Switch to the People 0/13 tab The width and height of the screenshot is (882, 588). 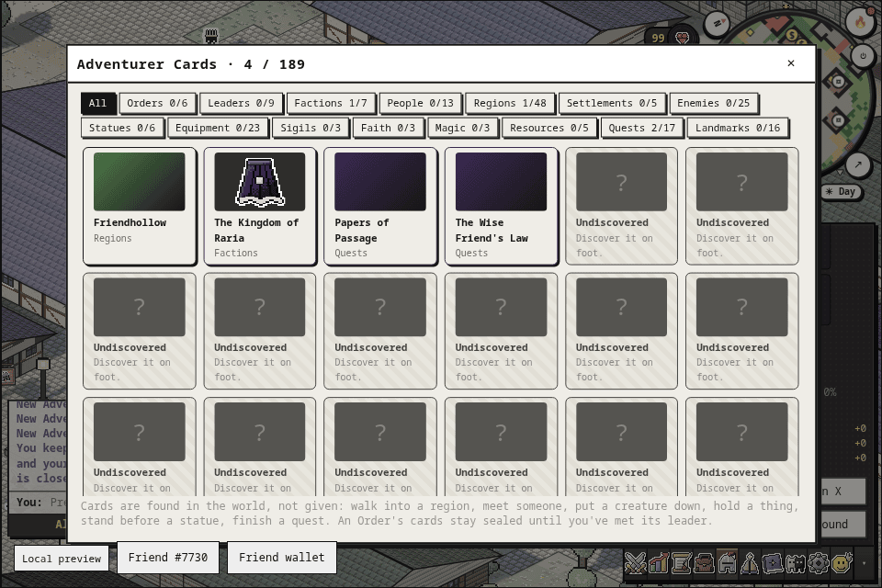(420, 103)
